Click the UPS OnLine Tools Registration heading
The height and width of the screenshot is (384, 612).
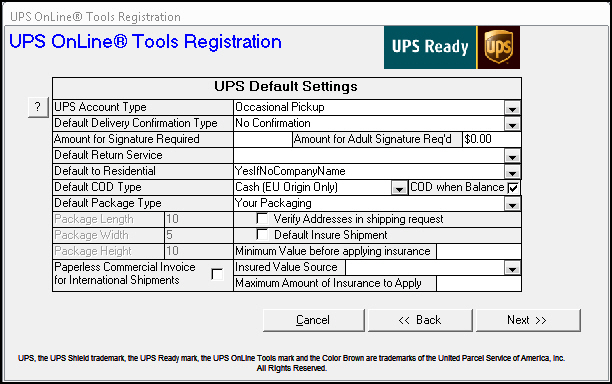[145, 42]
